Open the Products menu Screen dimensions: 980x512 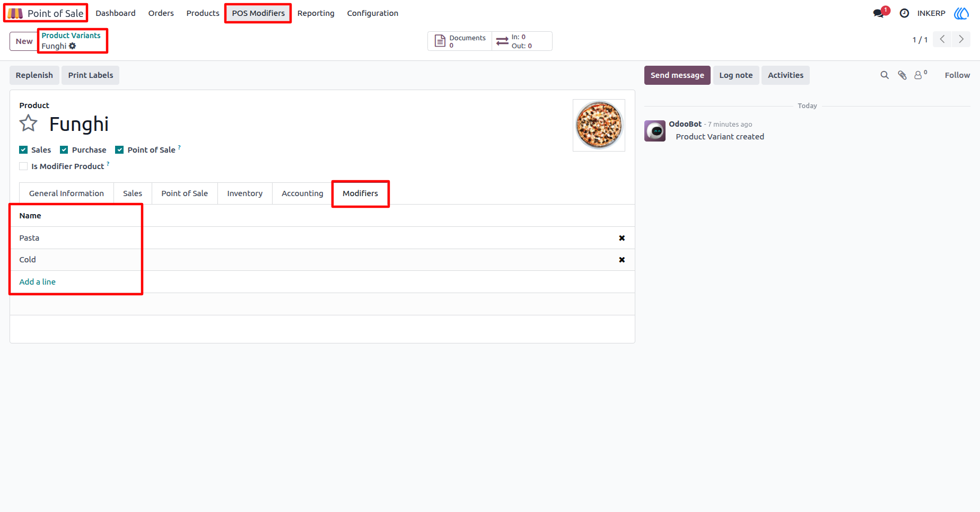coord(203,13)
